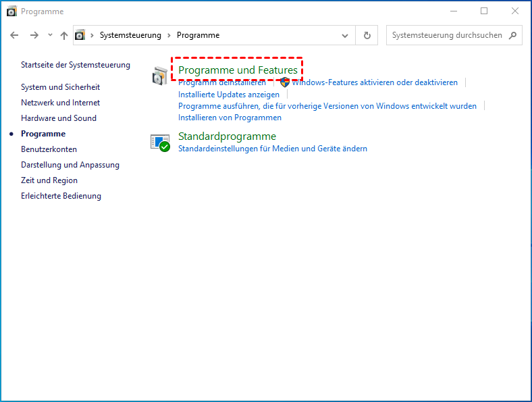This screenshot has width=532, height=402.
Task: Minimize the Programme window
Action: pyautogui.click(x=454, y=11)
